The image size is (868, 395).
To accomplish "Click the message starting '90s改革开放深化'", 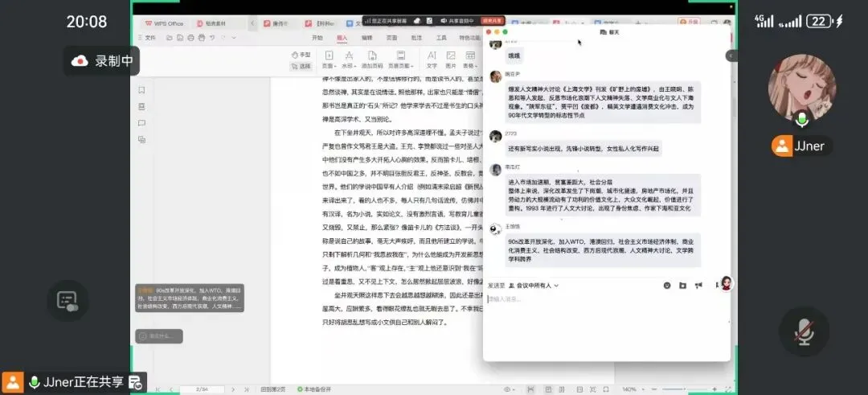I will point(603,250).
